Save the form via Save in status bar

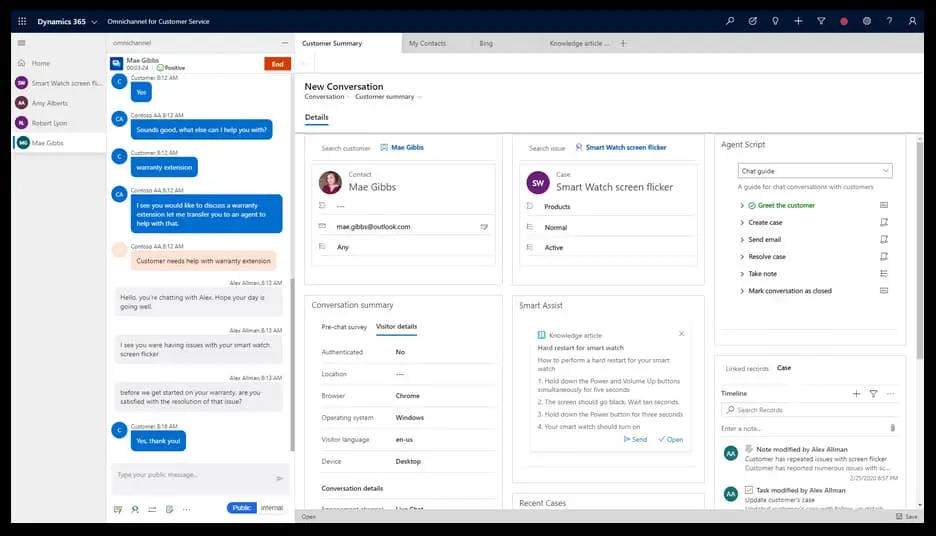pyautogui.click(x=907, y=517)
